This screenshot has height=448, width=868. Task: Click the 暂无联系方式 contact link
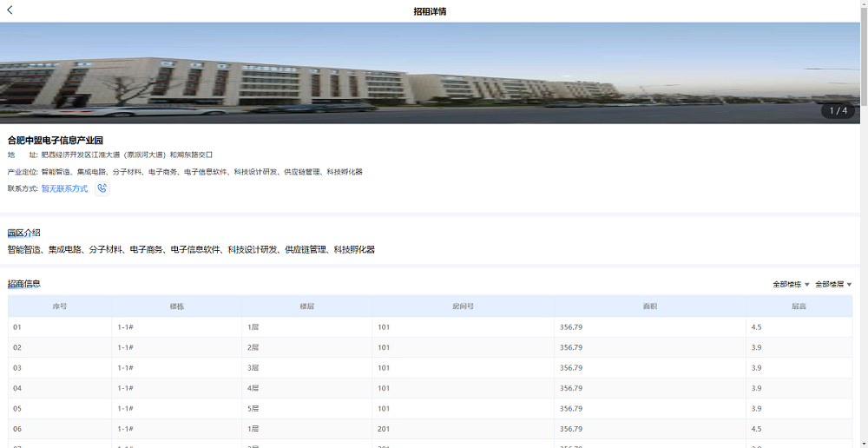coord(64,188)
